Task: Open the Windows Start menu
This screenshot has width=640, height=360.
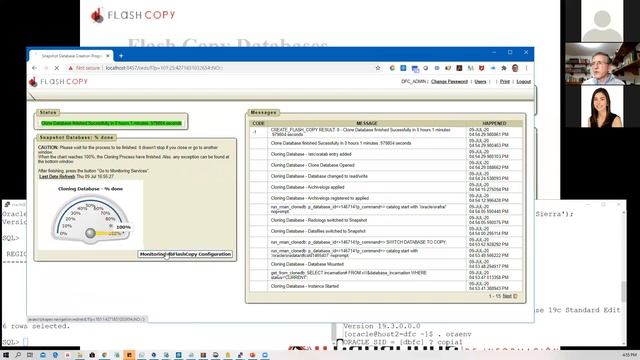Action: (6, 355)
